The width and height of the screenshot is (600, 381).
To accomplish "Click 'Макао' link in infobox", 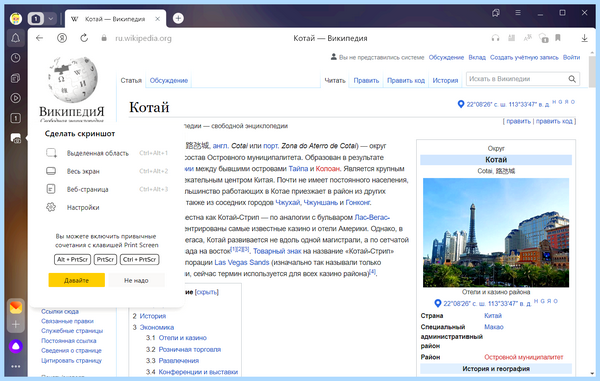I will 494,327.
